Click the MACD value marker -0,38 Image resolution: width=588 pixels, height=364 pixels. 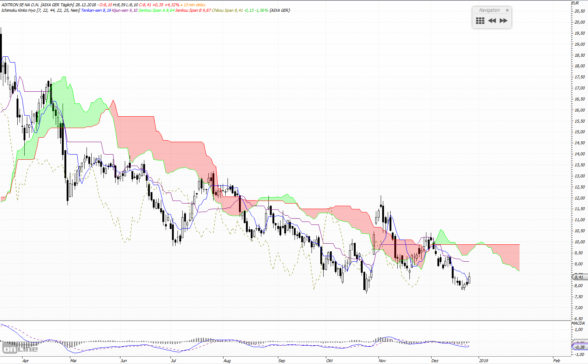click(580, 347)
